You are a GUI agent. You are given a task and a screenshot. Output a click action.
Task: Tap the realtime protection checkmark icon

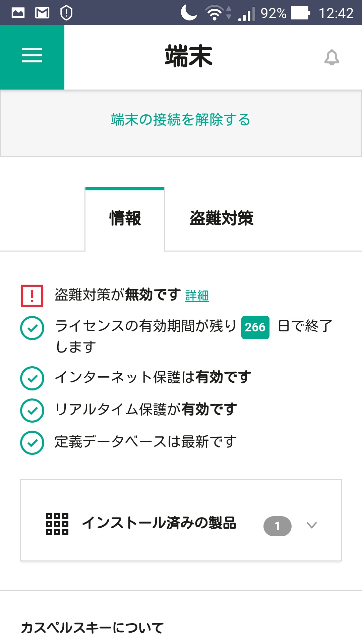coord(32,410)
